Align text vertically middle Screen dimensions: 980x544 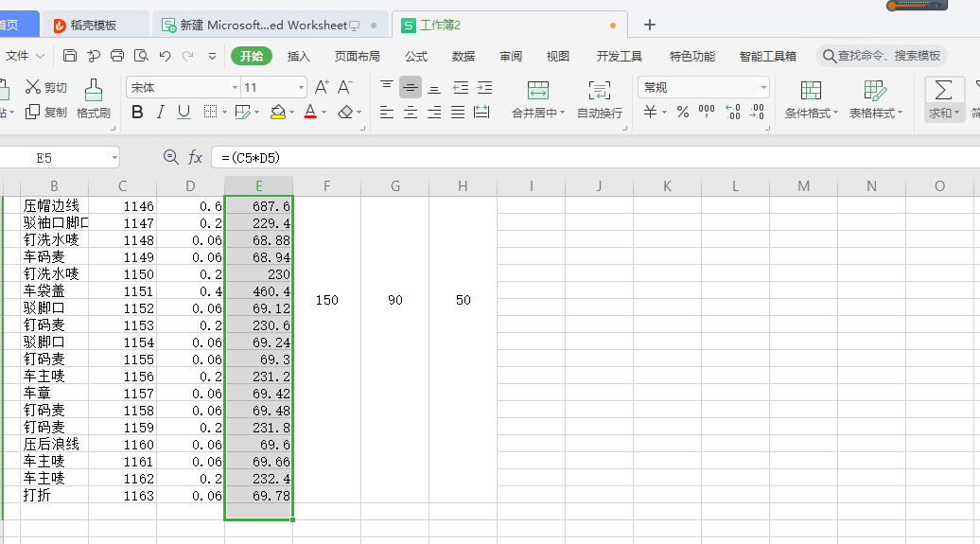coord(410,88)
